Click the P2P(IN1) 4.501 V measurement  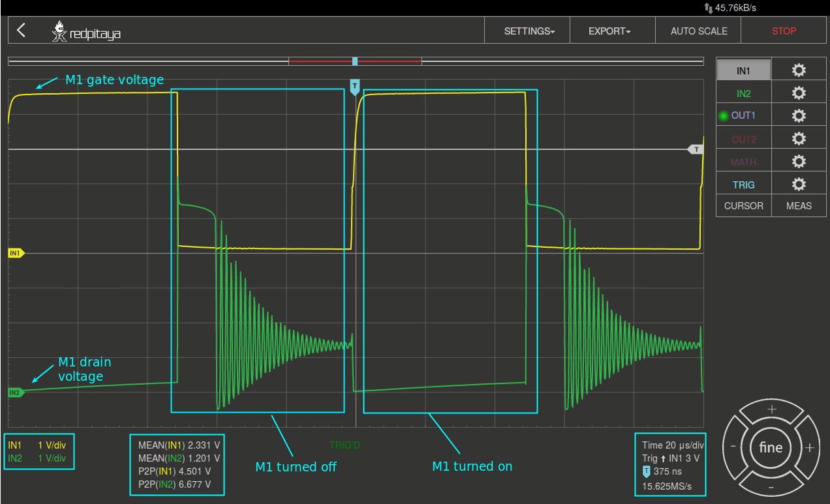click(174, 471)
